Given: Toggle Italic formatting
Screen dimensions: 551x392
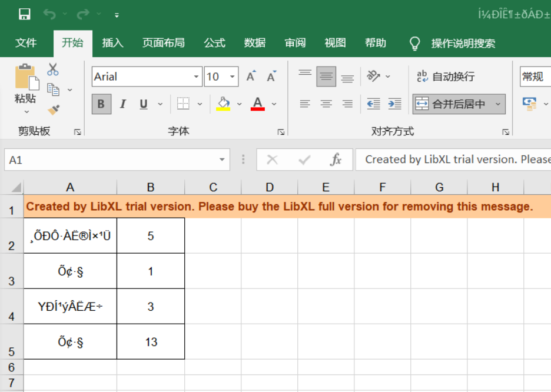Looking at the screenshot, I should pyautogui.click(x=122, y=104).
